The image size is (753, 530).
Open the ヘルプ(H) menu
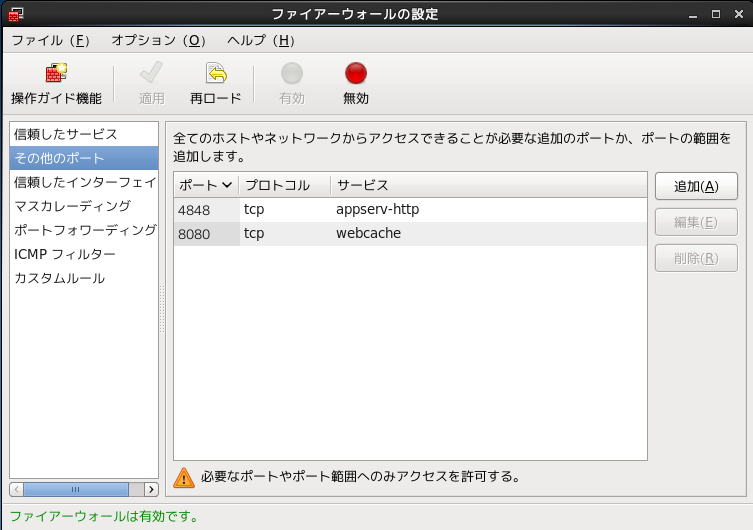(260, 41)
